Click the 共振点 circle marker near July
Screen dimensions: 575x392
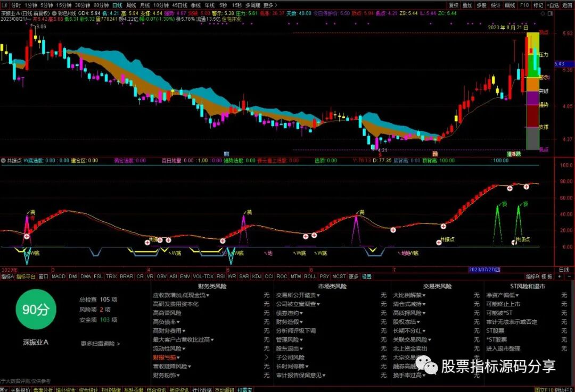(x=439, y=243)
